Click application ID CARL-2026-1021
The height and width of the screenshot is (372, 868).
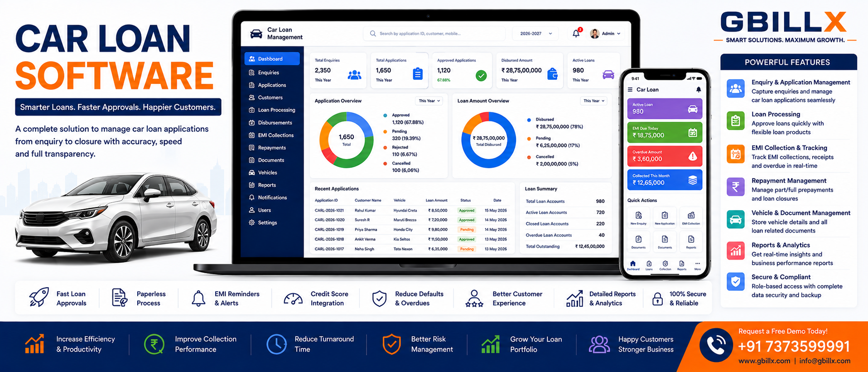pos(329,211)
